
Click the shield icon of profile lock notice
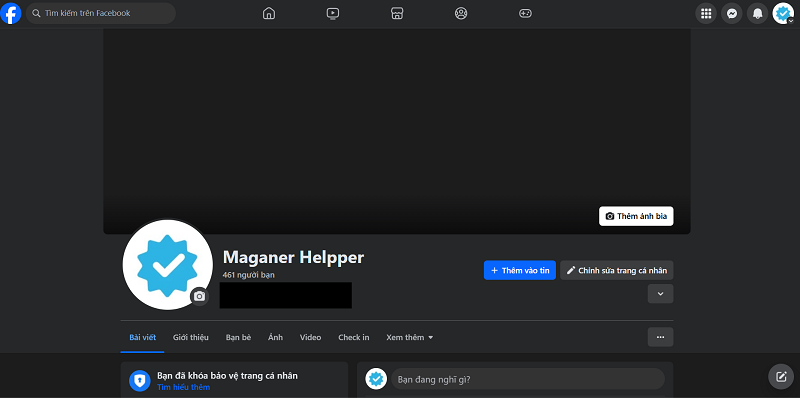[140, 381]
